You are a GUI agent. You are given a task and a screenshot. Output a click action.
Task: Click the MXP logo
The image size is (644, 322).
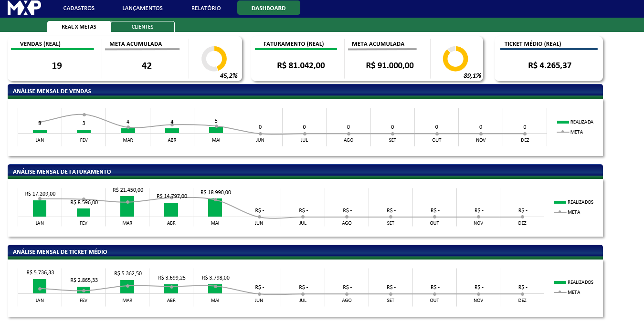(x=24, y=8)
